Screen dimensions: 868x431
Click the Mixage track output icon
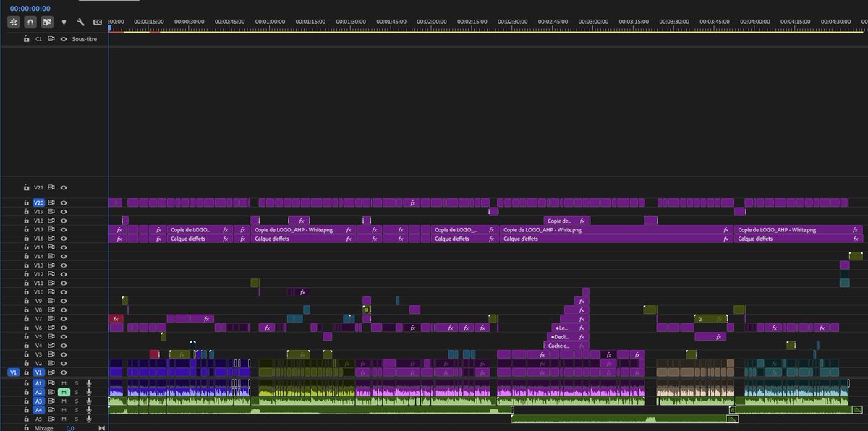click(x=101, y=428)
